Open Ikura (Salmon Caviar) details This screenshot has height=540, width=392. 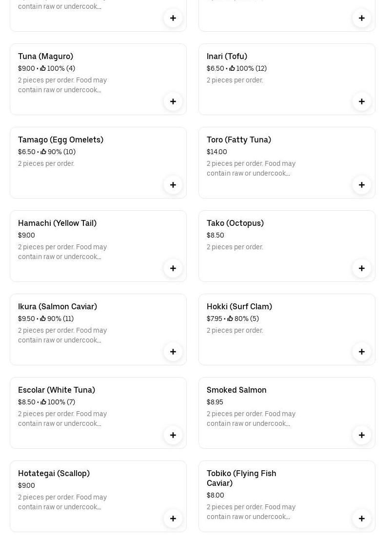point(58,307)
